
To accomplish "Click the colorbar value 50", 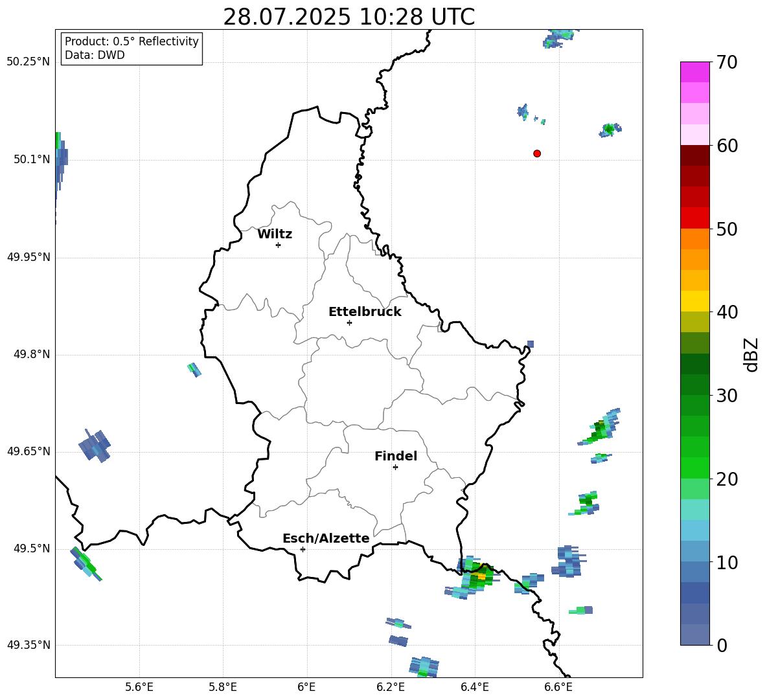I will tap(727, 229).
